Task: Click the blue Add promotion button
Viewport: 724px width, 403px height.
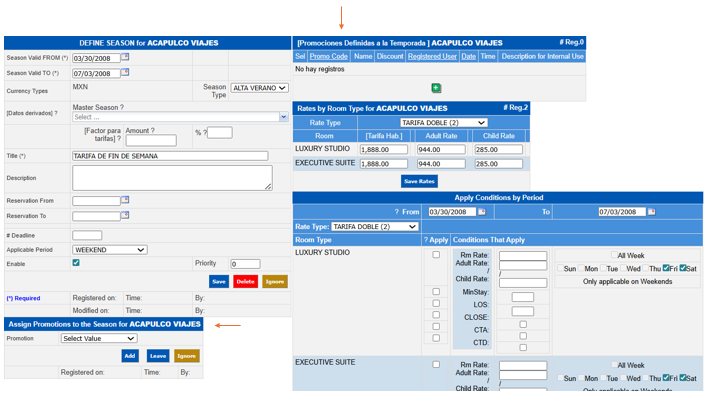Action: [130, 355]
